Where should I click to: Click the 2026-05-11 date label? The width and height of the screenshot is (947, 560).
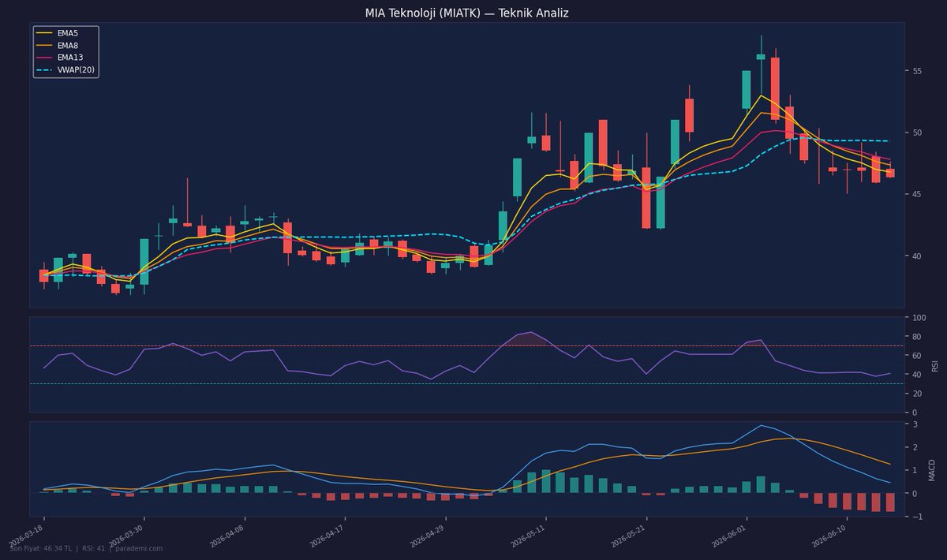(529, 536)
